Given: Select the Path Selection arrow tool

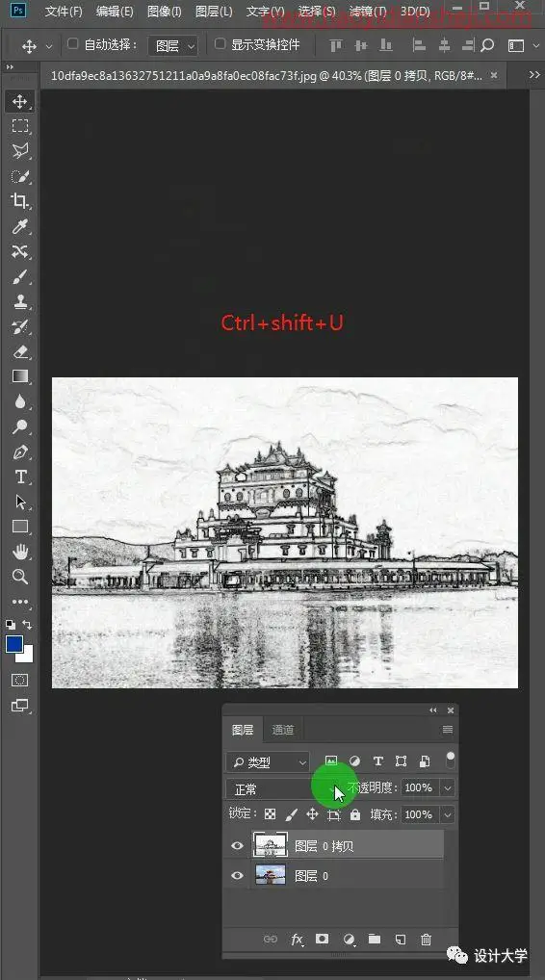Looking at the screenshot, I should [x=20, y=502].
